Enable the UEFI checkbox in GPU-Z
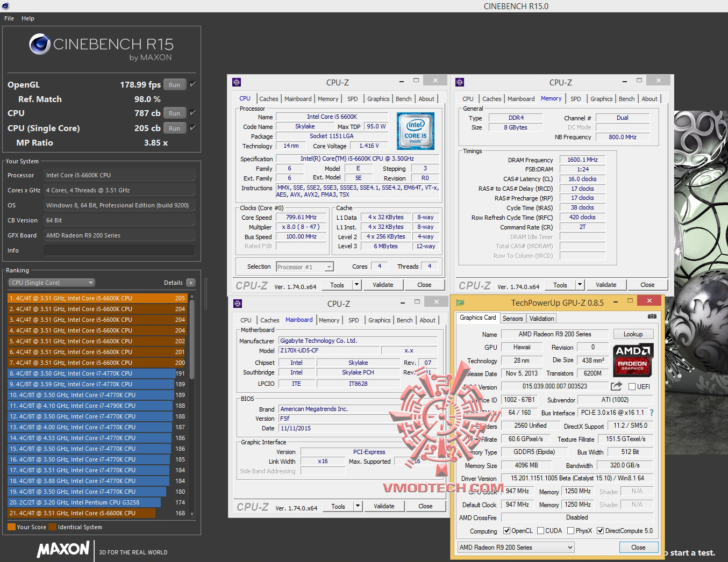 [632, 387]
